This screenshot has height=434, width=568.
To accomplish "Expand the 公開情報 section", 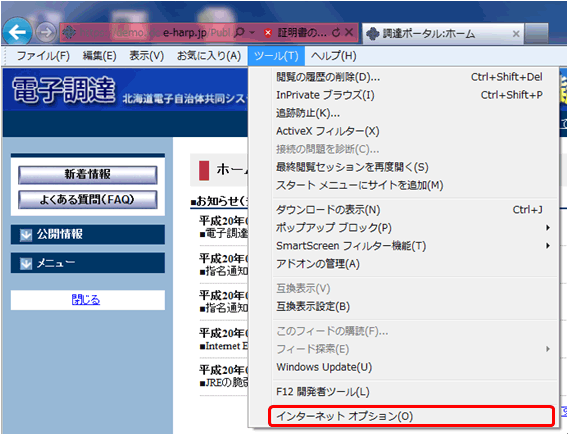I will (88, 234).
